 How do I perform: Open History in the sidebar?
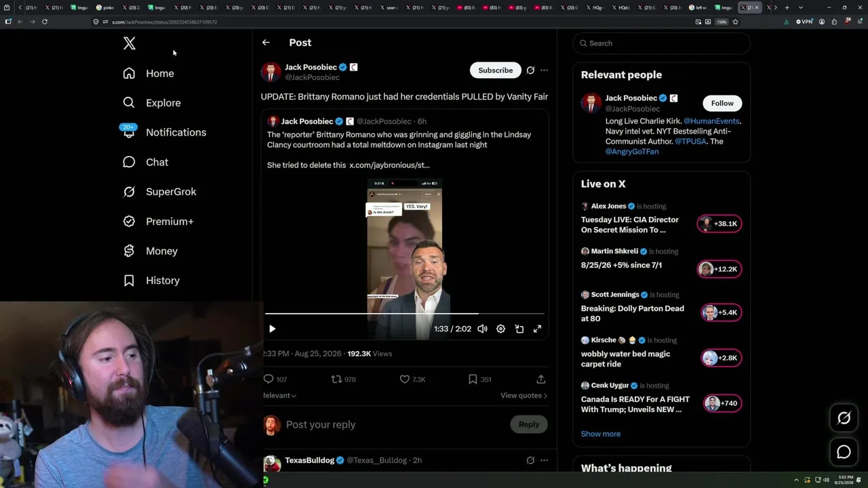151,281
